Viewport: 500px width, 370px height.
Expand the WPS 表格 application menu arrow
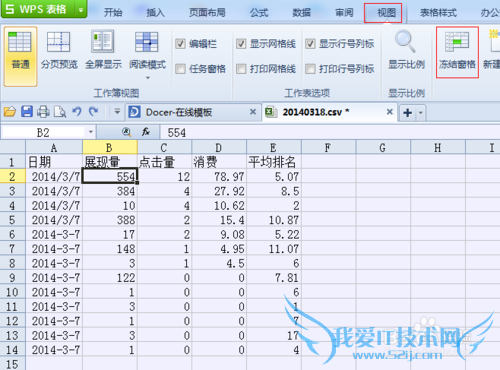[81, 10]
